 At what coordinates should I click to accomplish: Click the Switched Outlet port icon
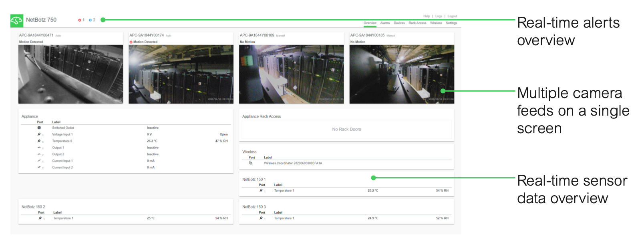[39, 128]
